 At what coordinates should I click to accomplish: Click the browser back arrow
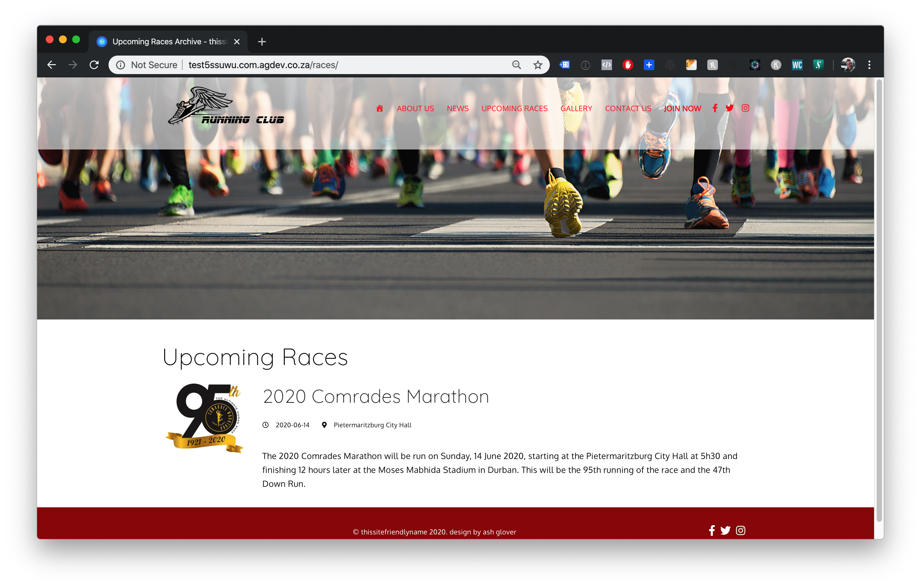click(52, 64)
